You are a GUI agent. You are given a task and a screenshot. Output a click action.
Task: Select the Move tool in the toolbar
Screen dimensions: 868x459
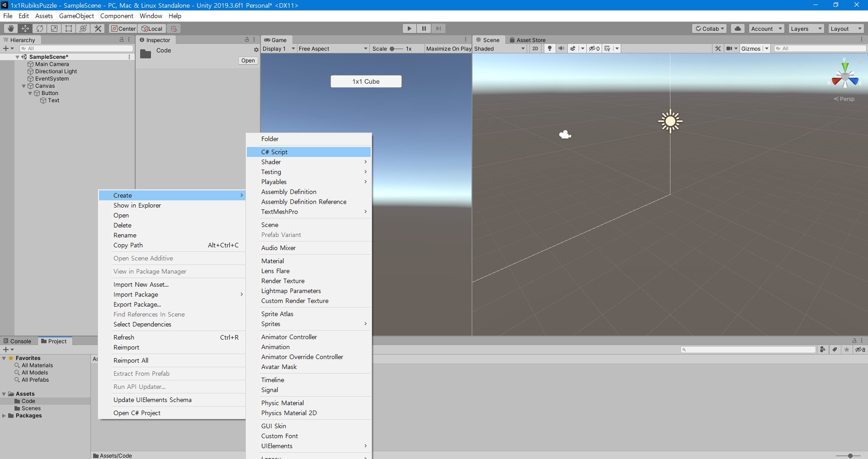[x=25, y=28]
